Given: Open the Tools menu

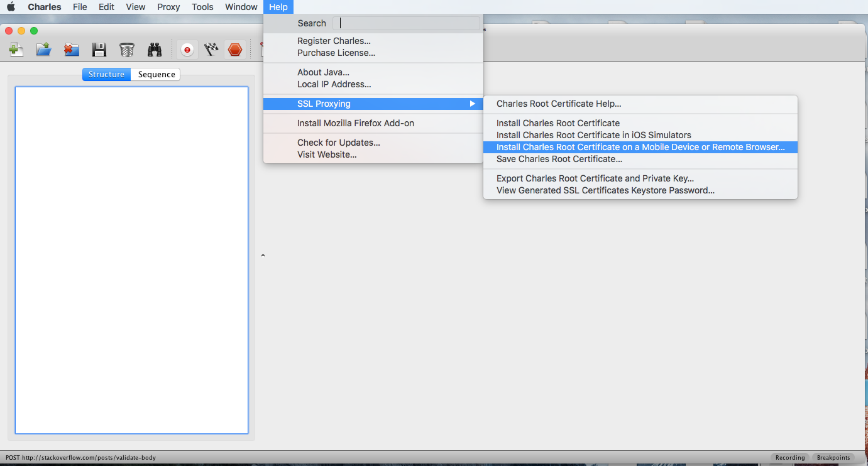Looking at the screenshot, I should [x=202, y=7].
